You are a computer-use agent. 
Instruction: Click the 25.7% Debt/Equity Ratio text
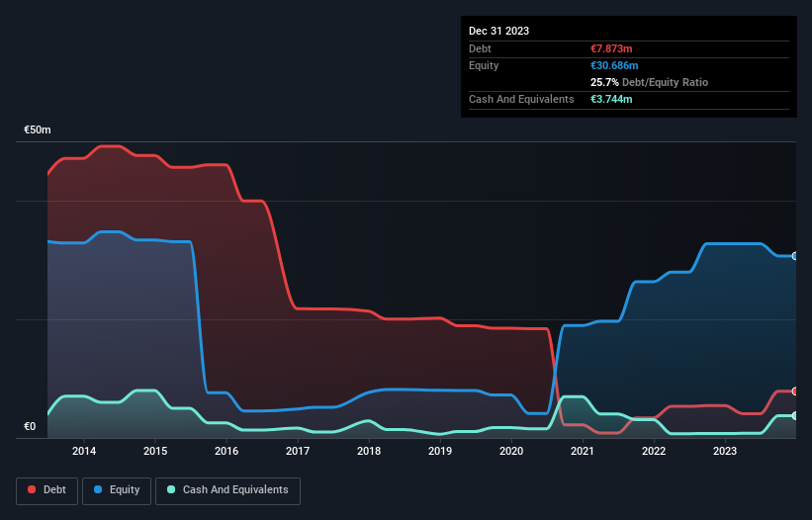pyautogui.click(x=649, y=82)
